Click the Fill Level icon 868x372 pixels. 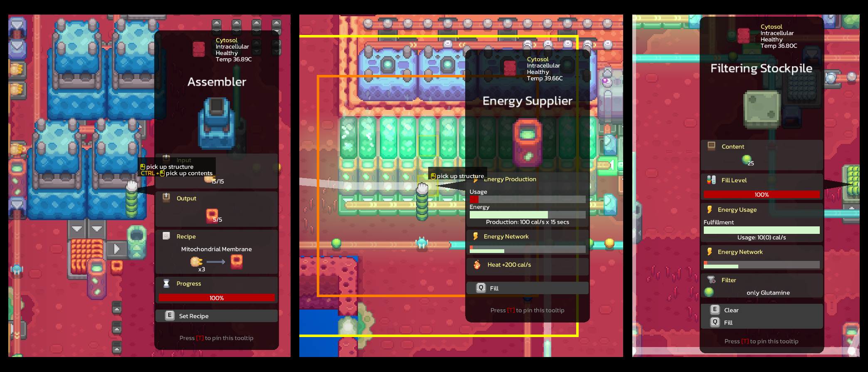[711, 180]
